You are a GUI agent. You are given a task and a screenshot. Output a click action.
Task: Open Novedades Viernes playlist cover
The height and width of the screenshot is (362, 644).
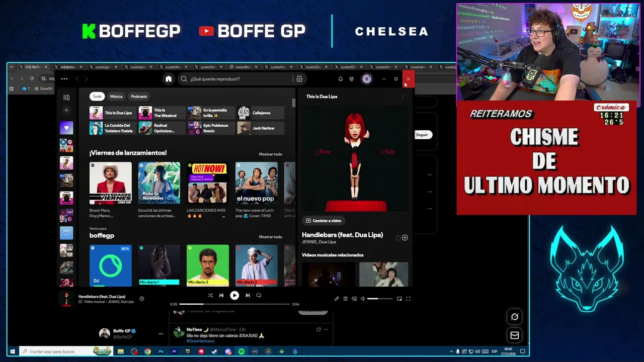(111, 183)
